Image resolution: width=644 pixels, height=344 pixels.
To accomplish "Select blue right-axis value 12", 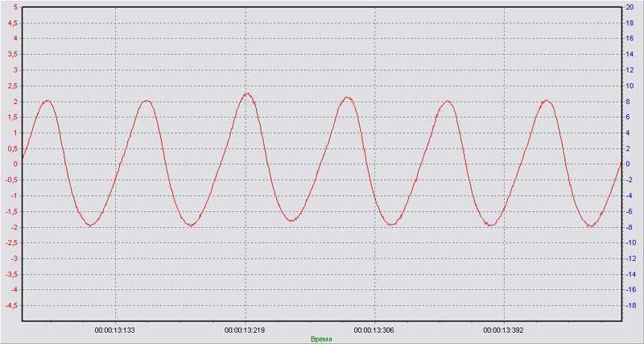I will click(x=629, y=70).
